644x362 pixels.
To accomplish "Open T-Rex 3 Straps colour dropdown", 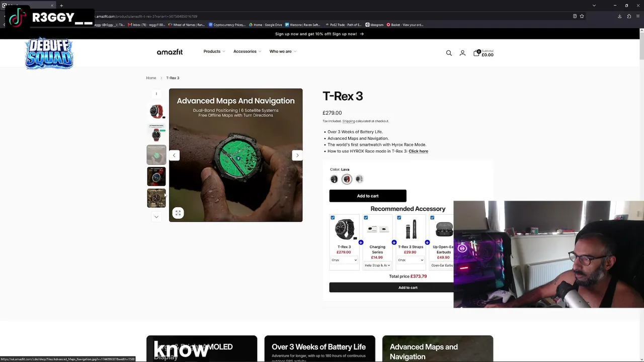I will point(411,260).
